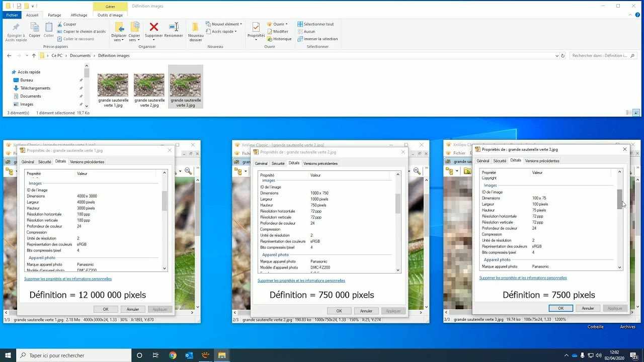644x362 pixels.
Task: Click OK in verte 1 properties dialog
Action: [106, 309]
